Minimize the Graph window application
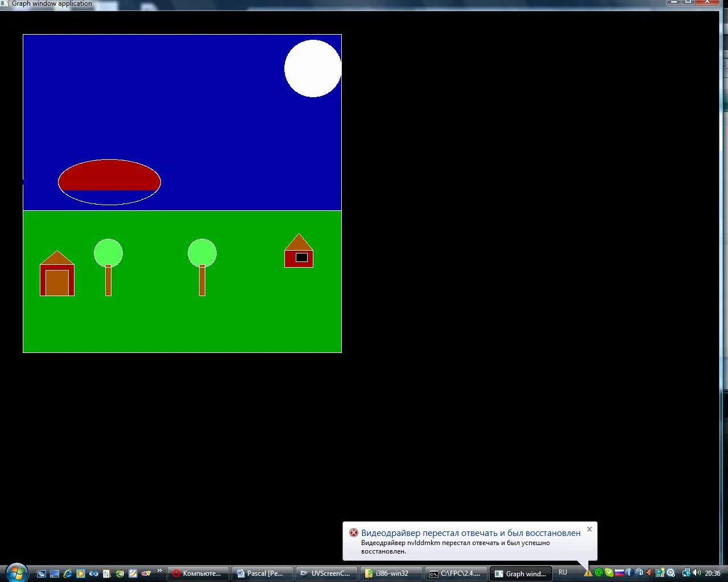 pyautogui.click(x=673, y=2)
